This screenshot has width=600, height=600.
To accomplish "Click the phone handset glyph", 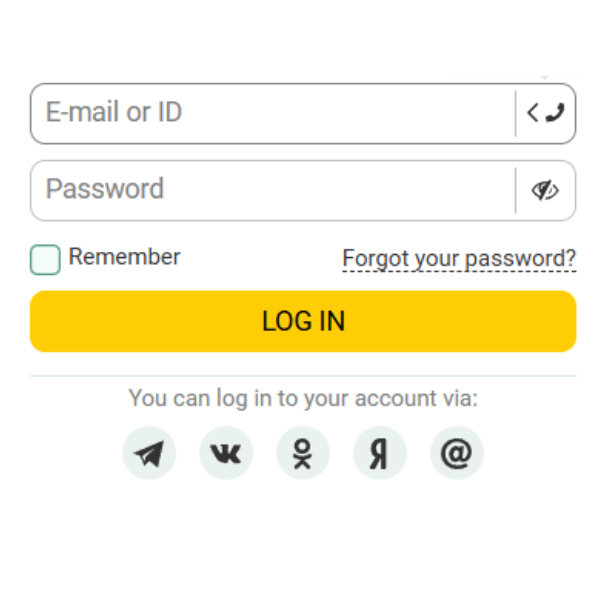I will [555, 113].
